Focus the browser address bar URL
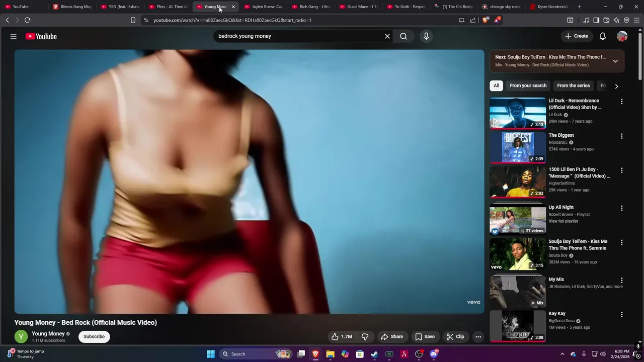 click(232, 20)
